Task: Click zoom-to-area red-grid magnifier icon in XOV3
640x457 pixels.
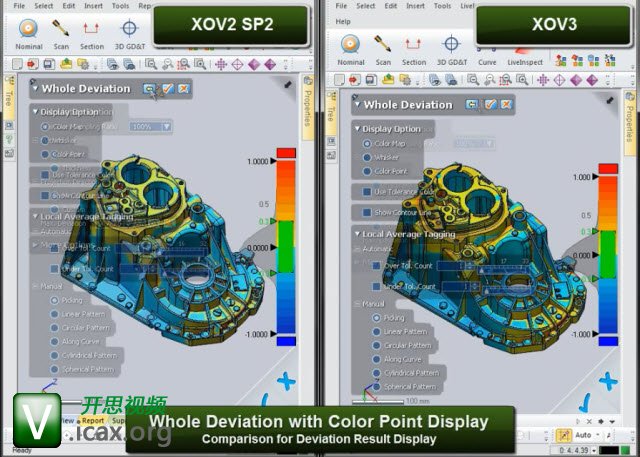Action: pyautogui.click(x=506, y=80)
